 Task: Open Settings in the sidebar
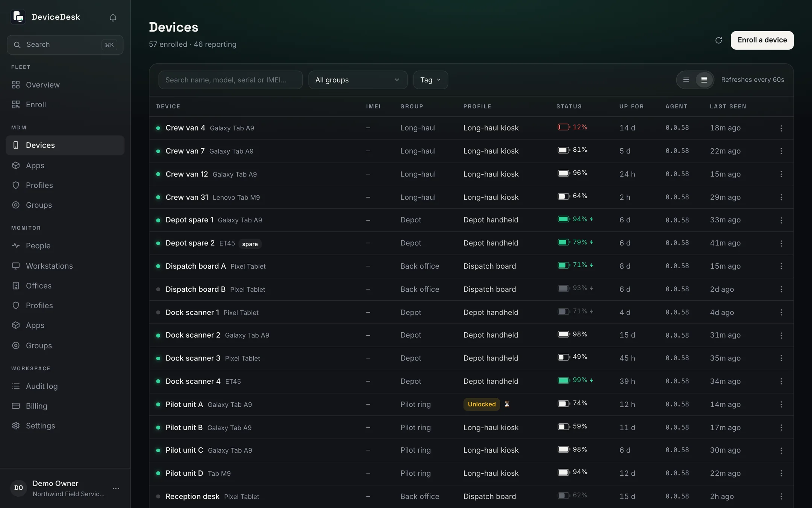tap(65, 426)
